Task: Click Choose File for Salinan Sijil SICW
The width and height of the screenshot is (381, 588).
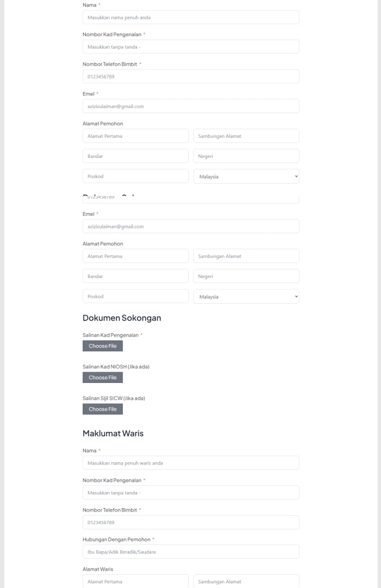Action: pyautogui.click(x=102, y=409)
